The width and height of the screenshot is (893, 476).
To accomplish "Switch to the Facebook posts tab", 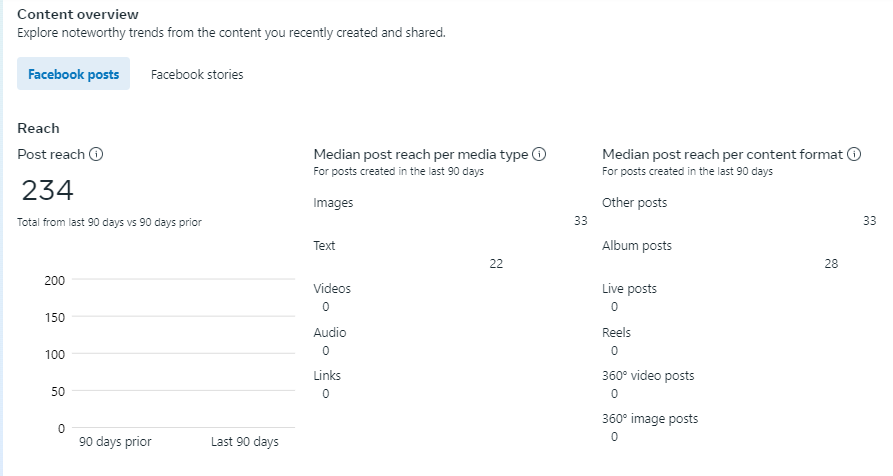I will coord(73,74).
